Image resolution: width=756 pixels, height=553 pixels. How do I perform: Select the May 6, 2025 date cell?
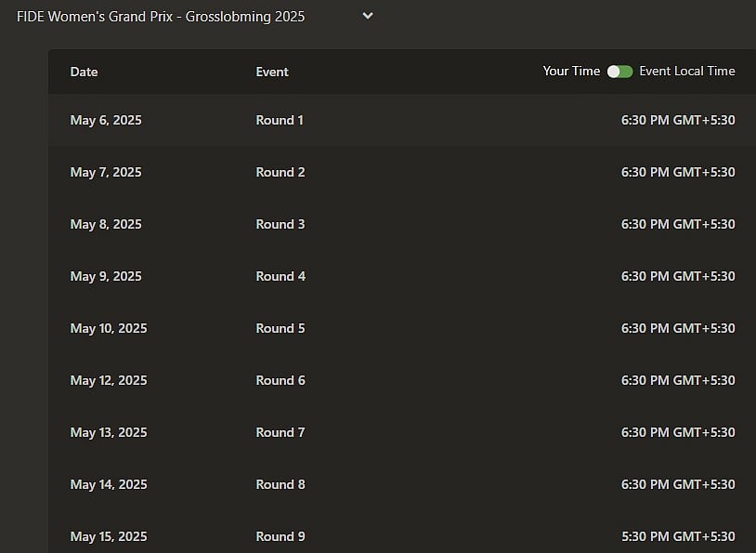tap(106, 120)
